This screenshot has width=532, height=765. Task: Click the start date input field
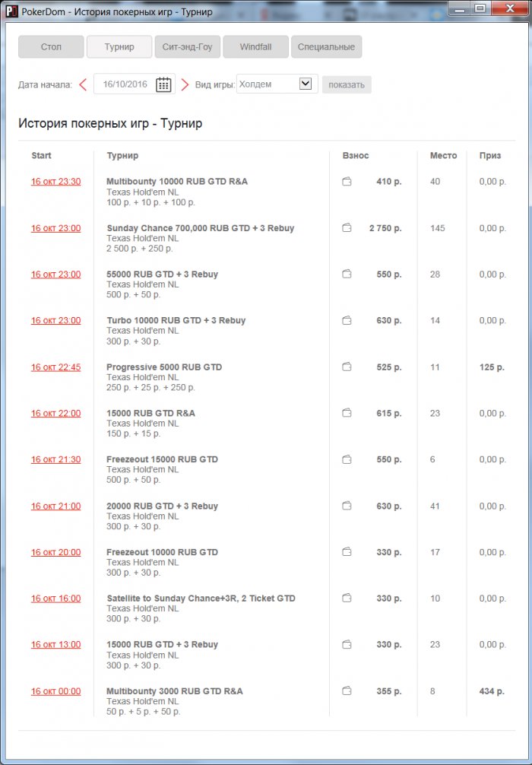[x=125, y=84]
